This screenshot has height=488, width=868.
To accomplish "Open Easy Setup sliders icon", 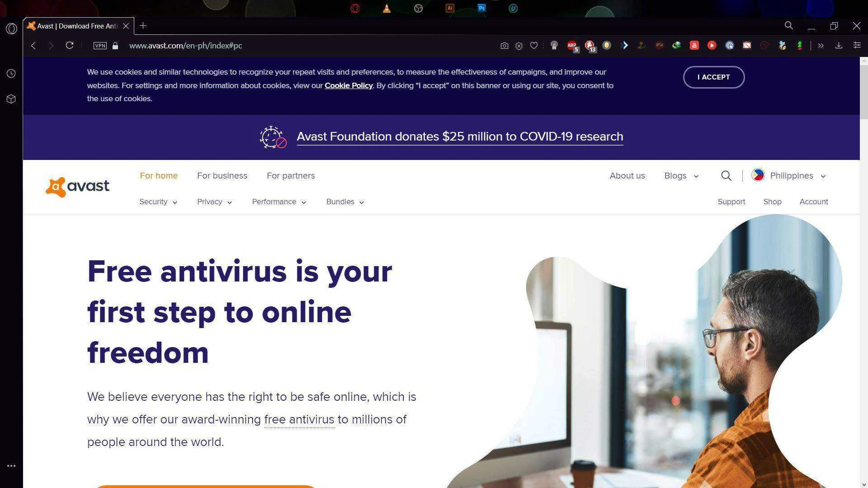I will (857, 46).
